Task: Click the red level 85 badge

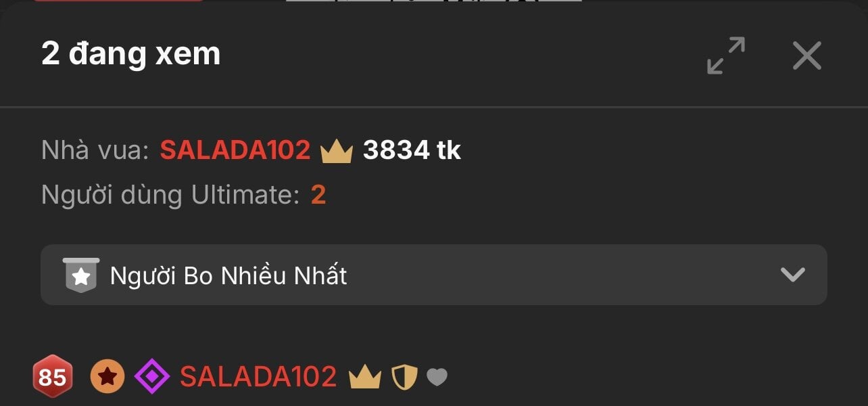Action: click(x=52, y=377)
